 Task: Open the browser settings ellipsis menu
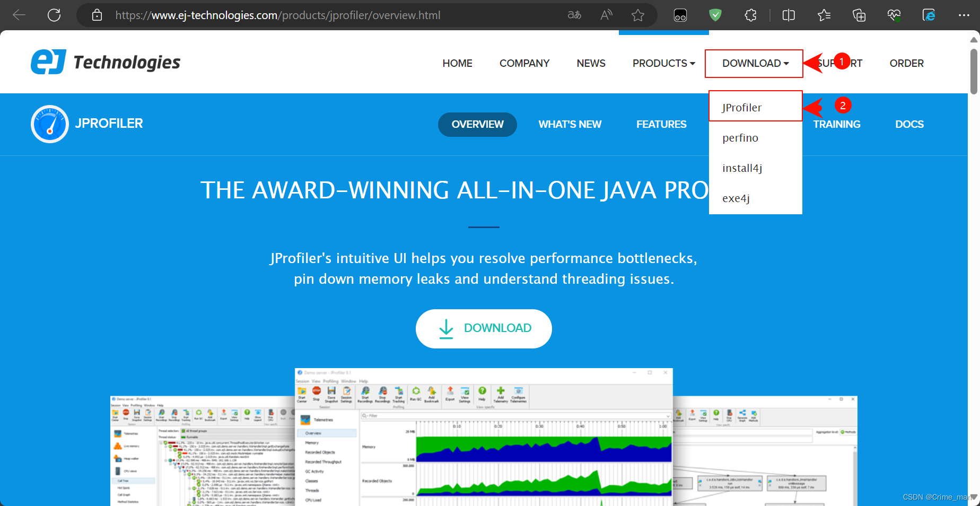pos(964,15)
